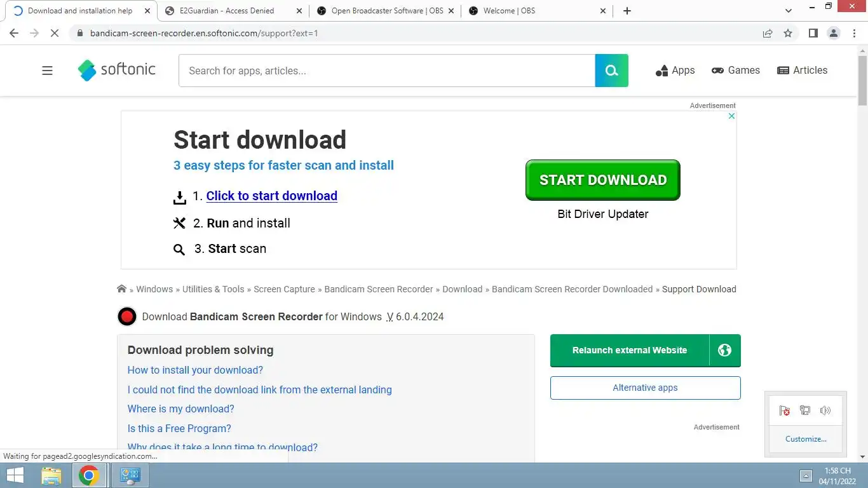This screenshot has height=488, width=868.
Task: Open the tab search dropdown
Action: click(x=789, y=11)
